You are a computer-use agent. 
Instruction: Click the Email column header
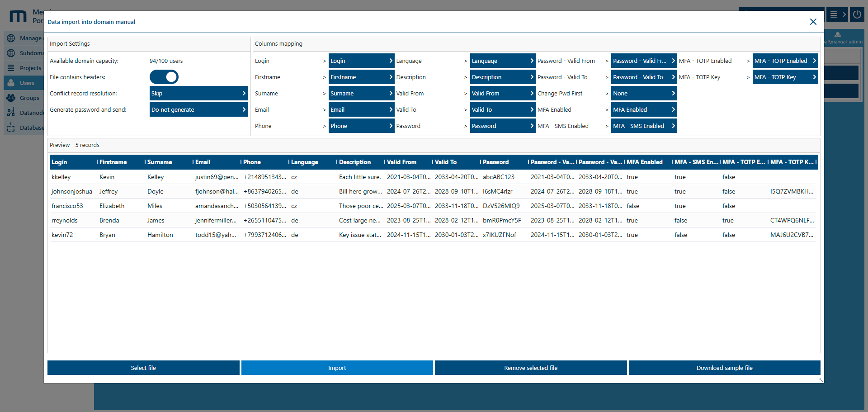(x=203, y=162)
